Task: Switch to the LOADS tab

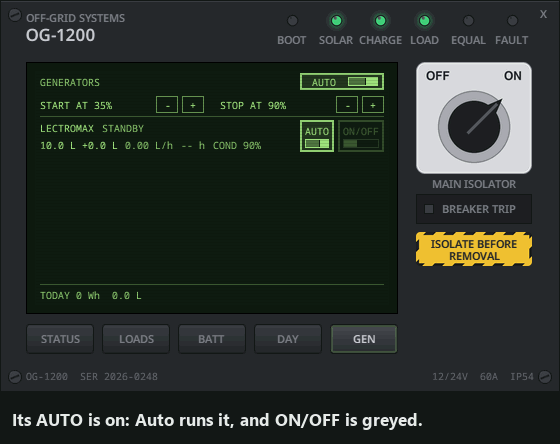Action: 136,339
